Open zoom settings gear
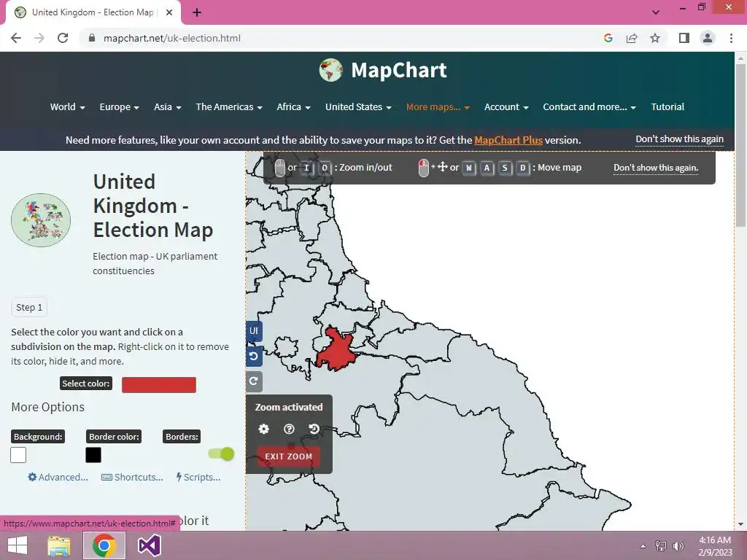The width and height of the screenshot is (747, 560). coord(263,429)
